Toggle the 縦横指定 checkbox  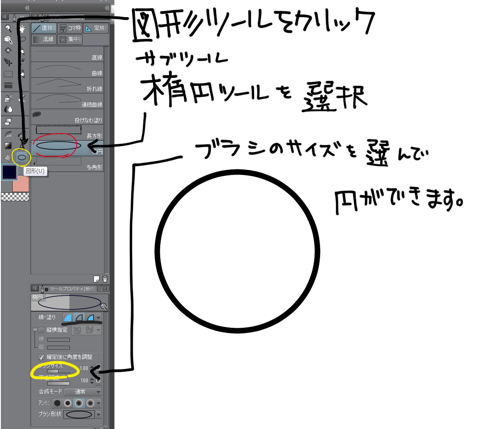(41, 330)
